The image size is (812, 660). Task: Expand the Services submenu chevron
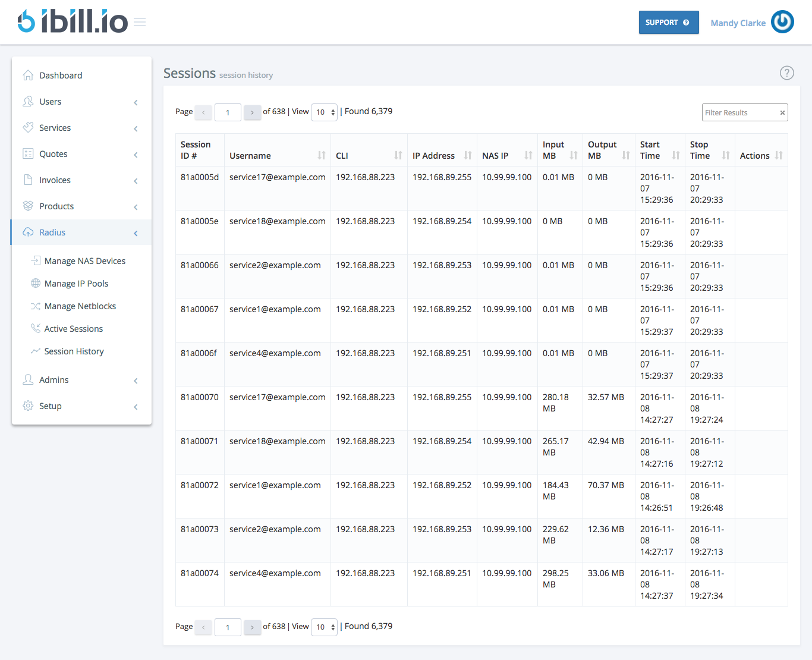tap(136, 128)
